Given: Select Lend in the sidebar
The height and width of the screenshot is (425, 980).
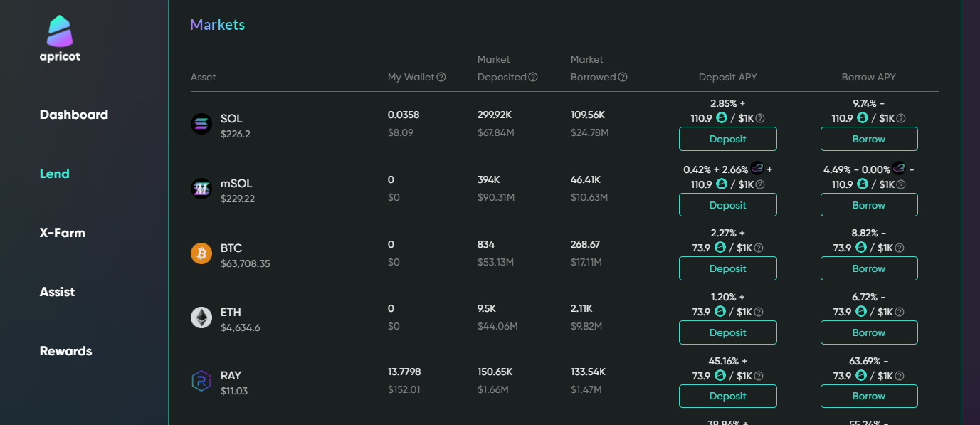Looking at the screenshot, I should (55, 174).
